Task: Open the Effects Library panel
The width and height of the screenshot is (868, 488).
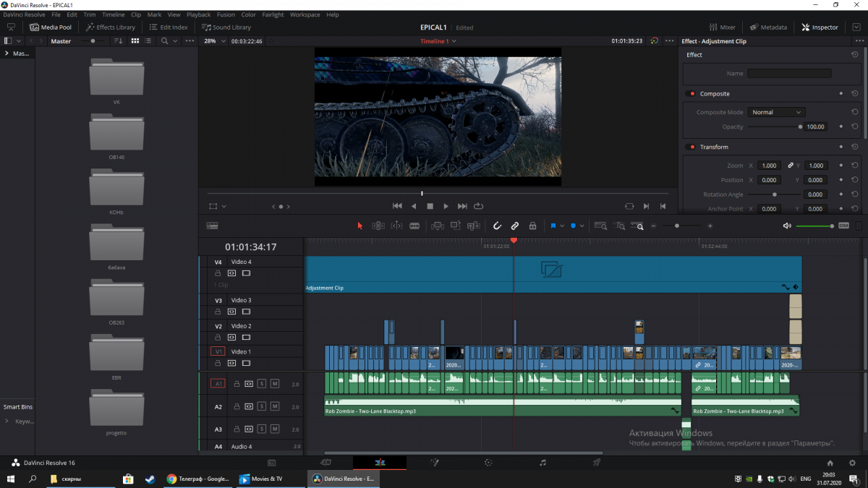Action: tap(111, 27)
